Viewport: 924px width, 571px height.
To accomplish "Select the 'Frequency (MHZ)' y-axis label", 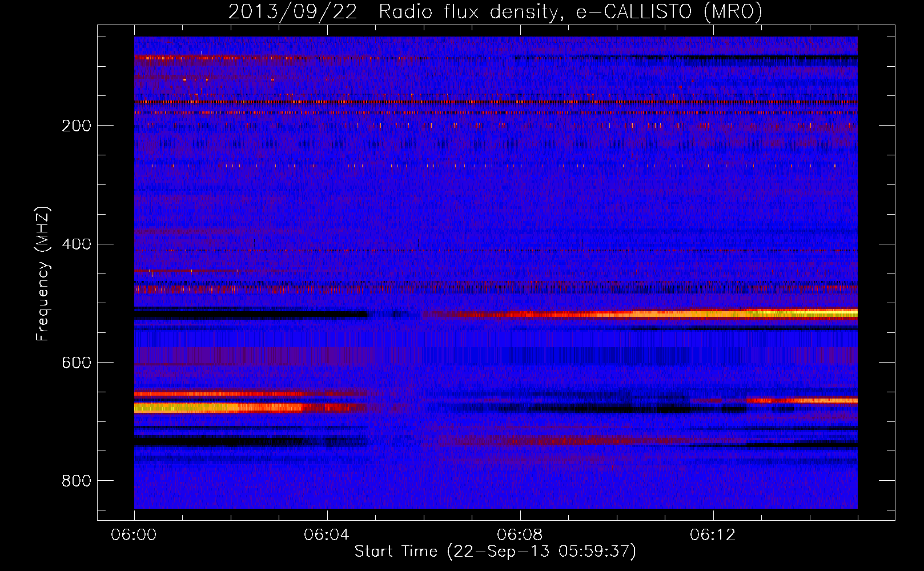I will pyautogui.click(x=42, y=274).
